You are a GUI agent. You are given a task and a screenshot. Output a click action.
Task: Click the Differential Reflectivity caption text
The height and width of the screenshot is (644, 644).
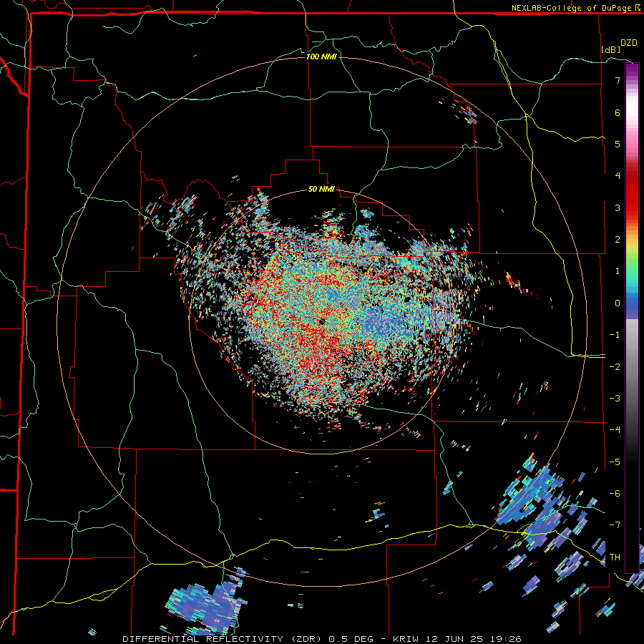pos(323,639)
